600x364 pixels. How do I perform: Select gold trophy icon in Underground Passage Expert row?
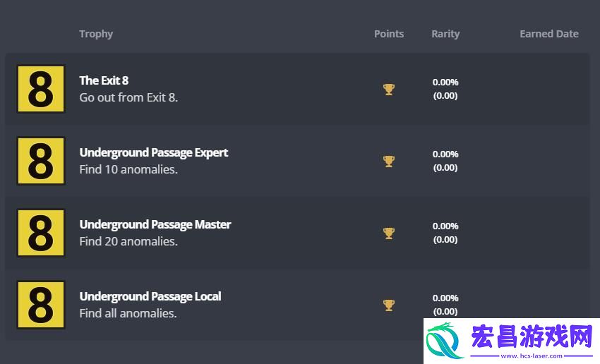389,162
